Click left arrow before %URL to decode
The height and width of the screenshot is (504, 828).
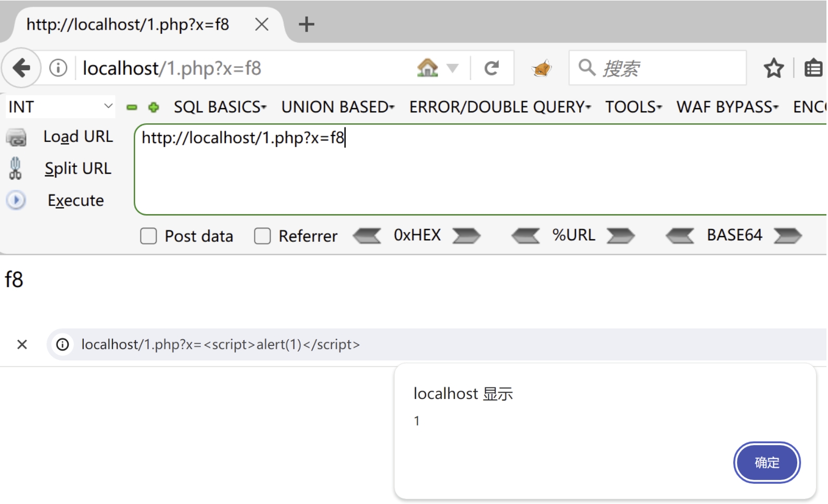(x=526, y=236)
